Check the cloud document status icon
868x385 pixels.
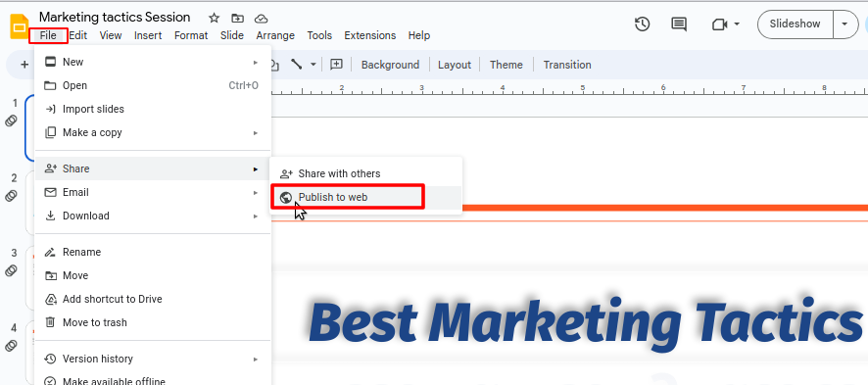[262, 18]
